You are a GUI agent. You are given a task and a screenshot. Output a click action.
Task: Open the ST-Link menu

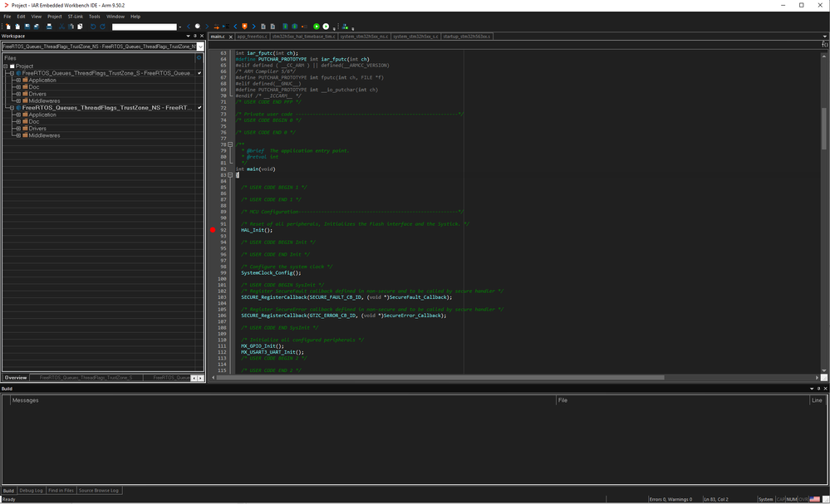pos(75,17)
